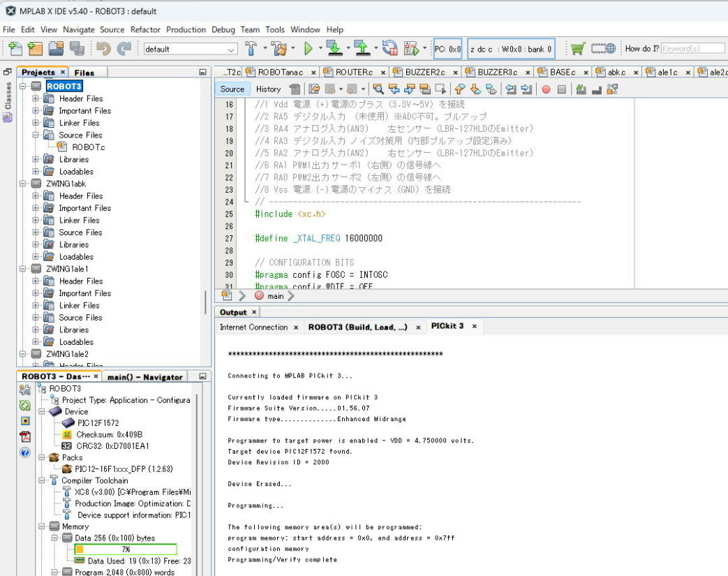Click the chip-with-globe toolbar icon
Screen dimensions: 728x576
click(x=603, y=48)
